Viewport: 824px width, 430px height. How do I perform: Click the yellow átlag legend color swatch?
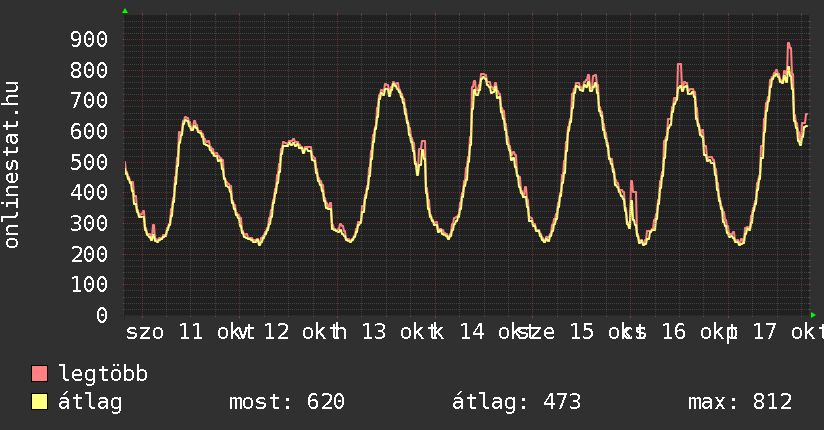pos(40,403)
